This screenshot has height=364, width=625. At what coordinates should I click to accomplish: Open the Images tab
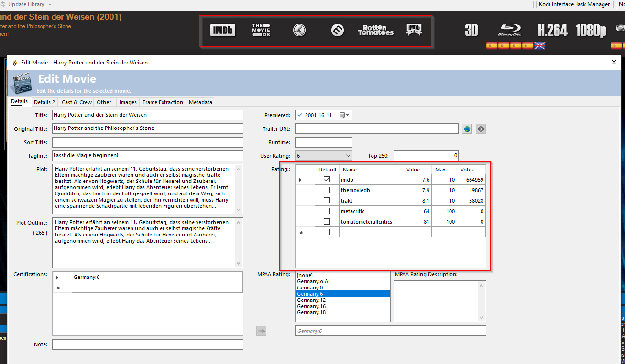point(128,102)
